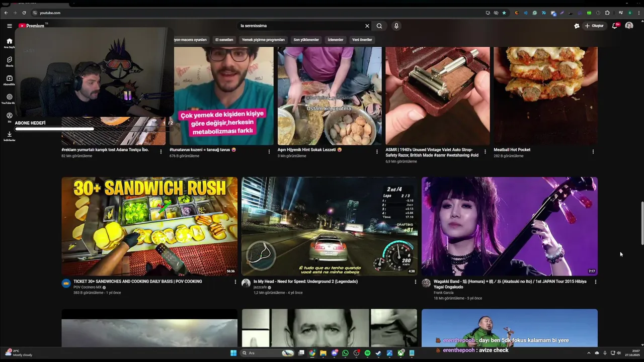Screen dimensions: 644x362
Task: Click the Oluştur create button
Action: 595,26
